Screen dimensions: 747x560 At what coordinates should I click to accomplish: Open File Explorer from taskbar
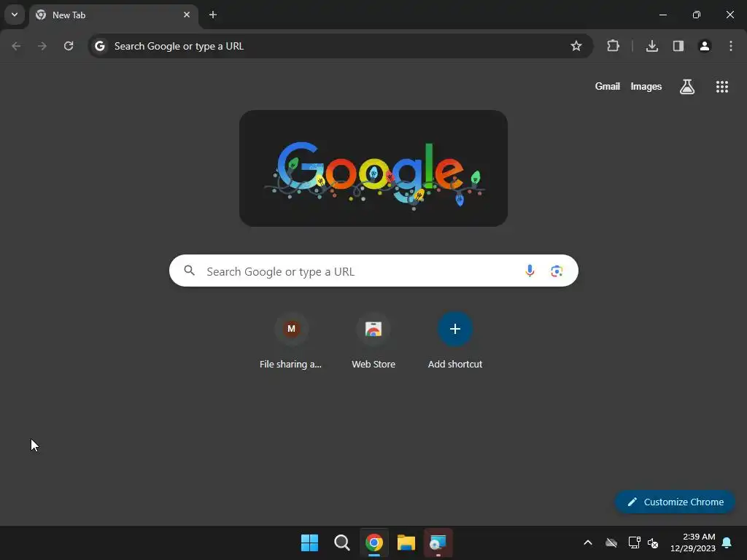coord(406,542)
